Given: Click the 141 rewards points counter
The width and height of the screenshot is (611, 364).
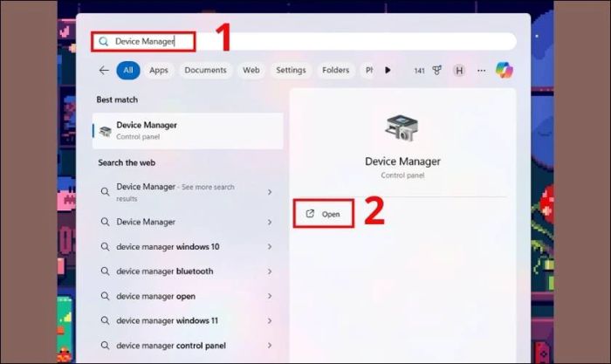Looking at the screenshot, I should (419, 71).
